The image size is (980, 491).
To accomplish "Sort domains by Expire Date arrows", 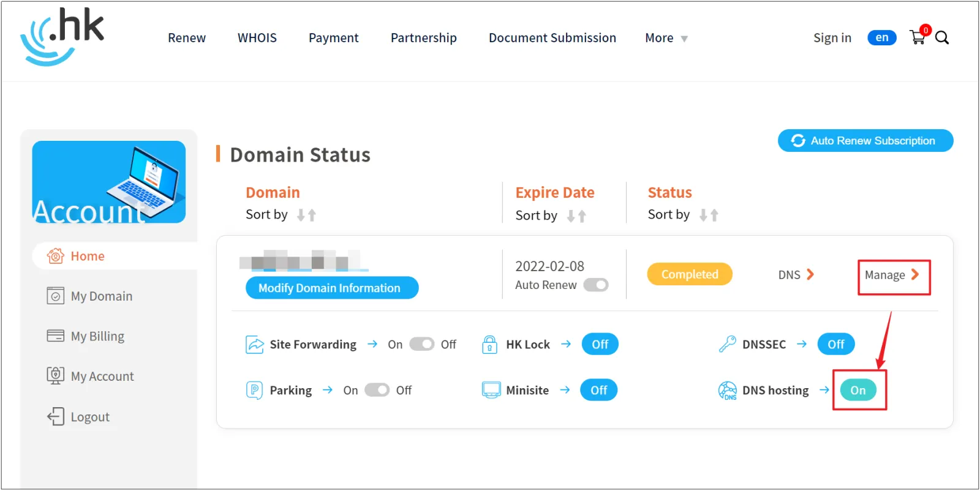I will (x=576, y=216).
